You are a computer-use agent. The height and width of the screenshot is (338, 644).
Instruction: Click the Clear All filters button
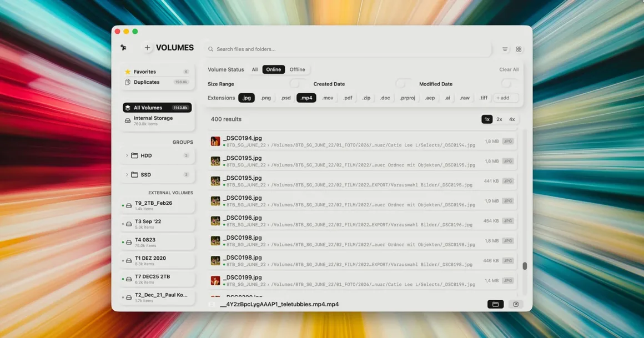click(x=508, y=69)
